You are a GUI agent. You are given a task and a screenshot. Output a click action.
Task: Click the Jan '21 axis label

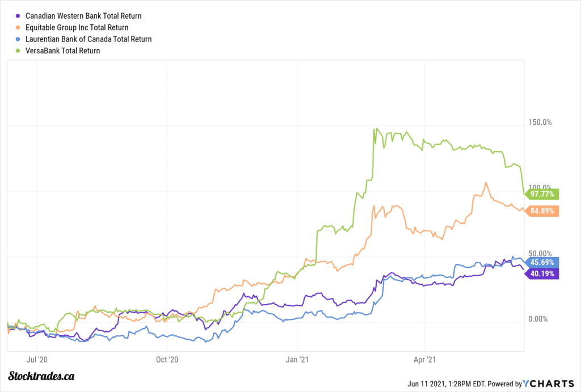click(298, 359)
